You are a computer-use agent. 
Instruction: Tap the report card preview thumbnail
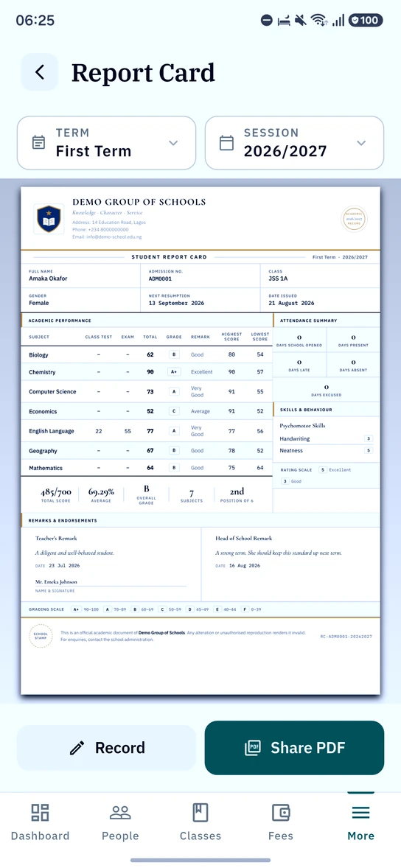[x=200, y=441]
